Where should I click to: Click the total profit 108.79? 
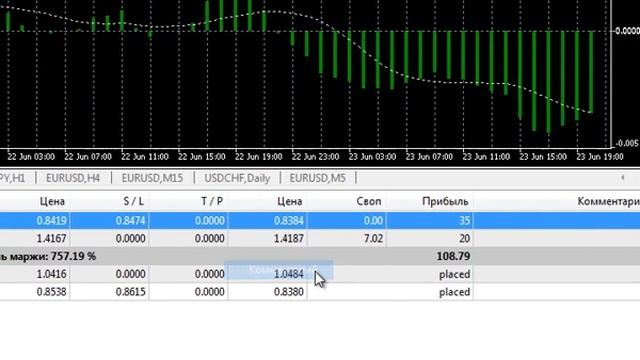tap(453, 256)
